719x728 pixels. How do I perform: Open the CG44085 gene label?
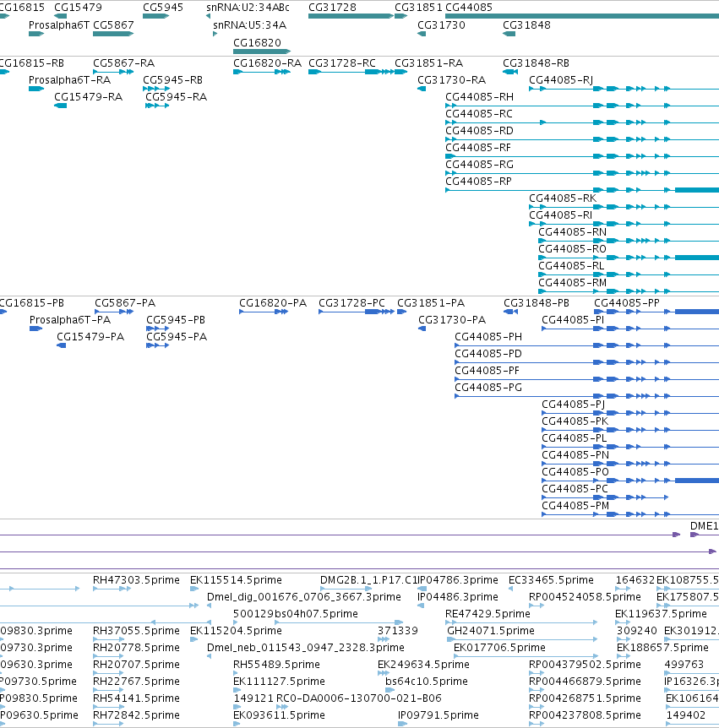469,8
